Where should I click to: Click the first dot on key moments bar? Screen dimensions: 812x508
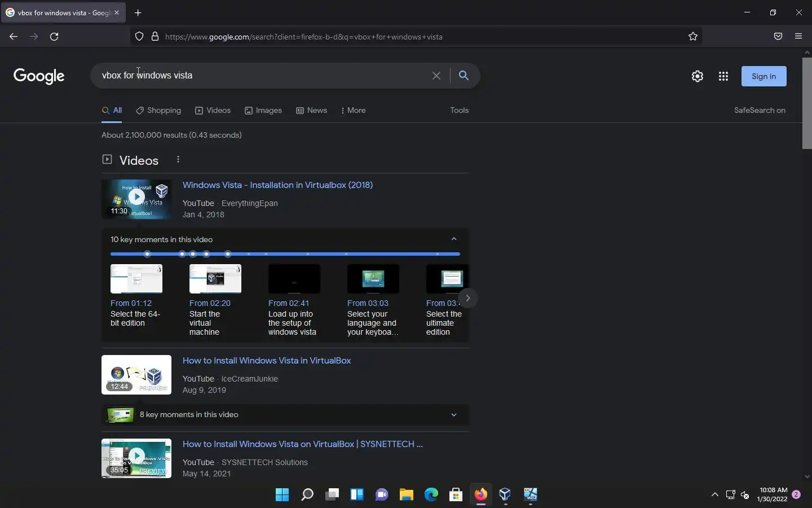(147, 254)
